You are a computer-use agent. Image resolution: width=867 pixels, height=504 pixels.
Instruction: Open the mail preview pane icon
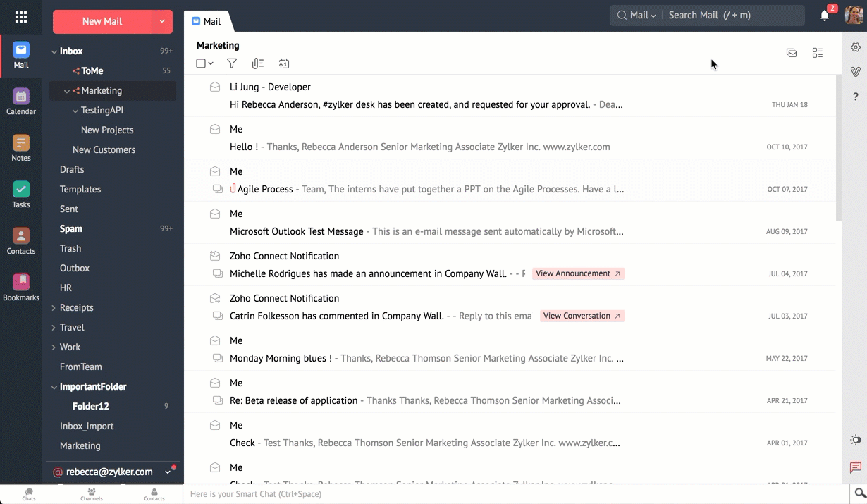[791, 53]
